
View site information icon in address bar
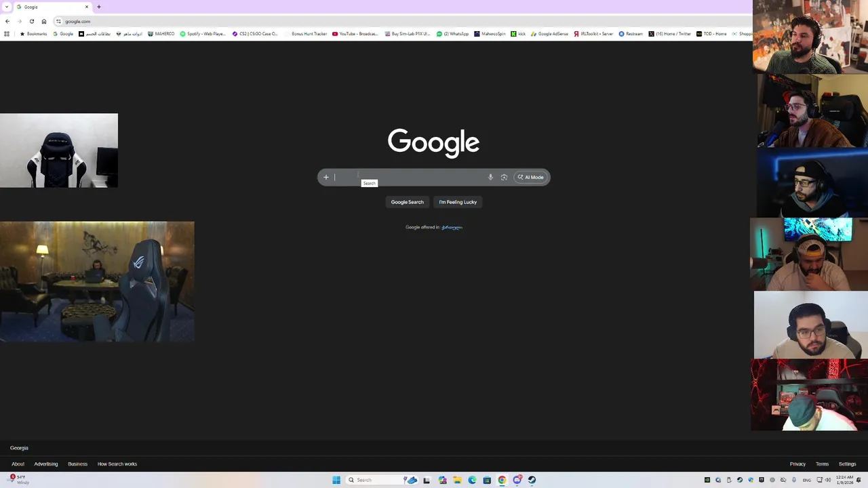tap(58, 21)
